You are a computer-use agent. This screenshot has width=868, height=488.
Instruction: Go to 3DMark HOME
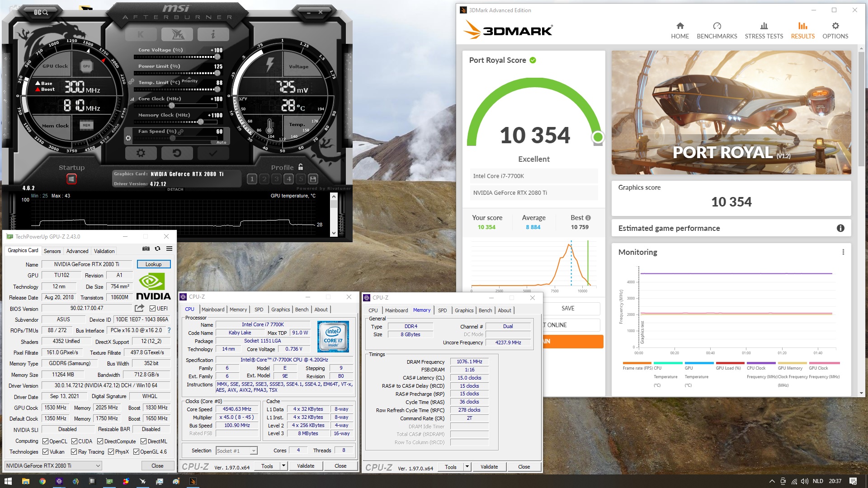(x=679, y=31)
